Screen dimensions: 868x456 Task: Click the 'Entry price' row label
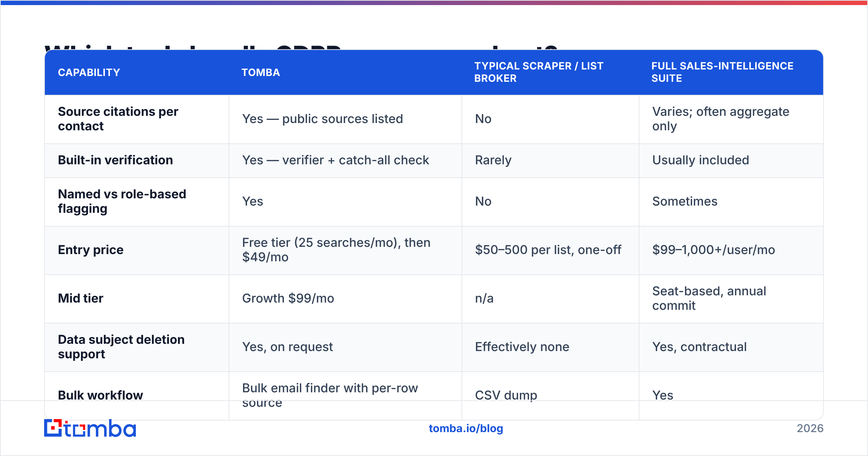pos(91,250)
